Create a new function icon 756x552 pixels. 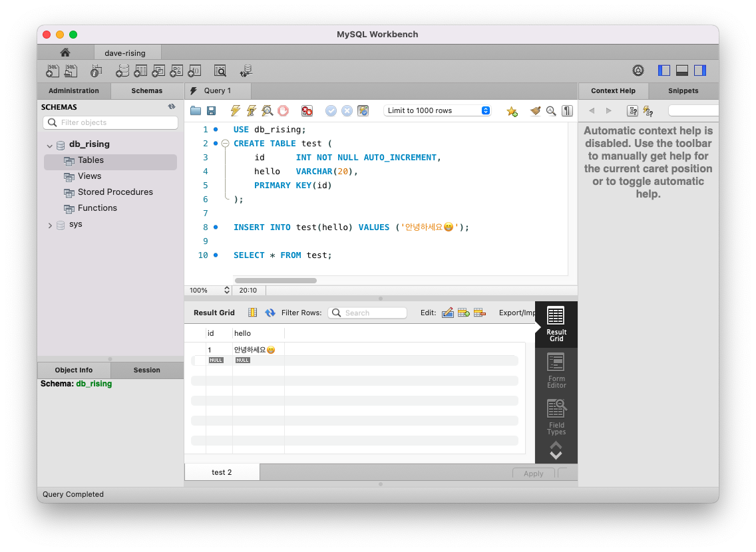point(194,70)
